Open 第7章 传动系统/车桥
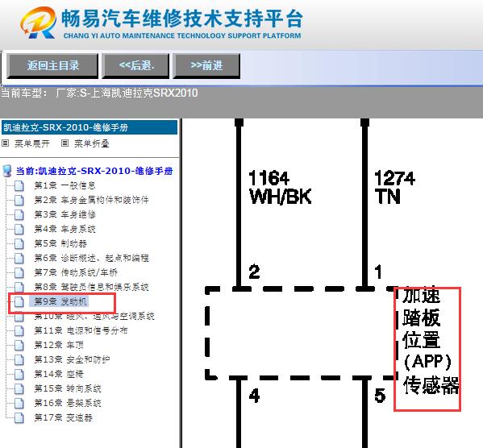This screenshot has width=483, height=448. tap(76, 272)
